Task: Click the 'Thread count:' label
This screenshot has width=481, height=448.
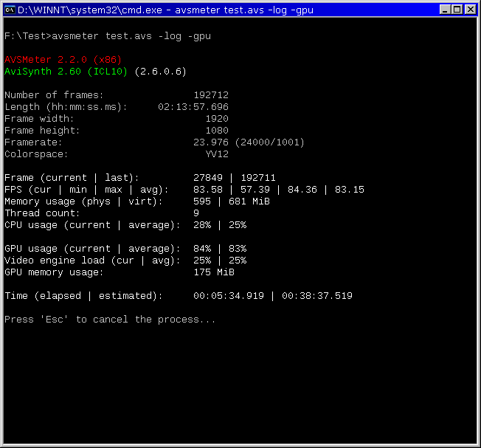Action: (42, 213)
